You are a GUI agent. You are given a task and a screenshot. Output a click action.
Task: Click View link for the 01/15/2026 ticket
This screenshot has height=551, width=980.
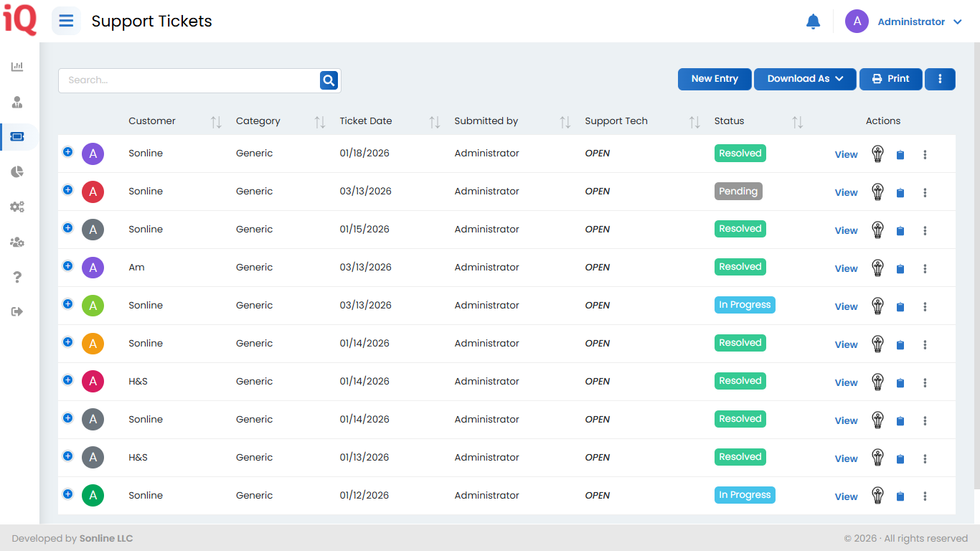tap(846, 230)
